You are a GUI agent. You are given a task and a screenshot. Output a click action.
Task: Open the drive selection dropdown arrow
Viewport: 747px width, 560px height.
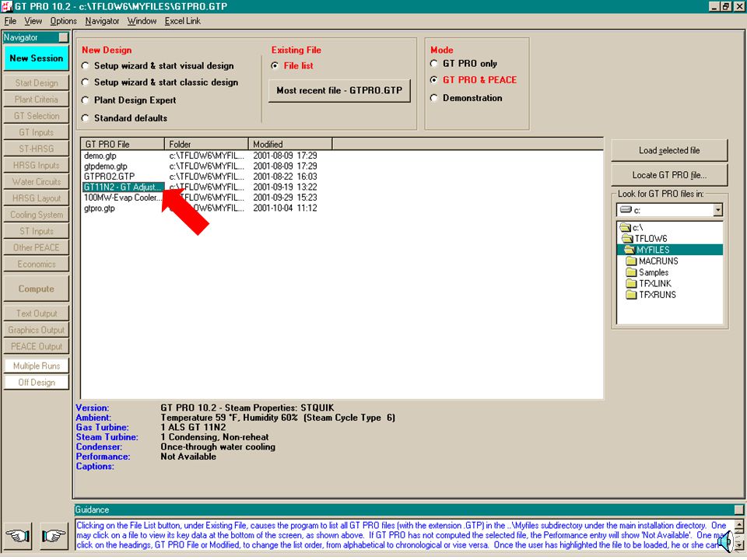[717, 210]
